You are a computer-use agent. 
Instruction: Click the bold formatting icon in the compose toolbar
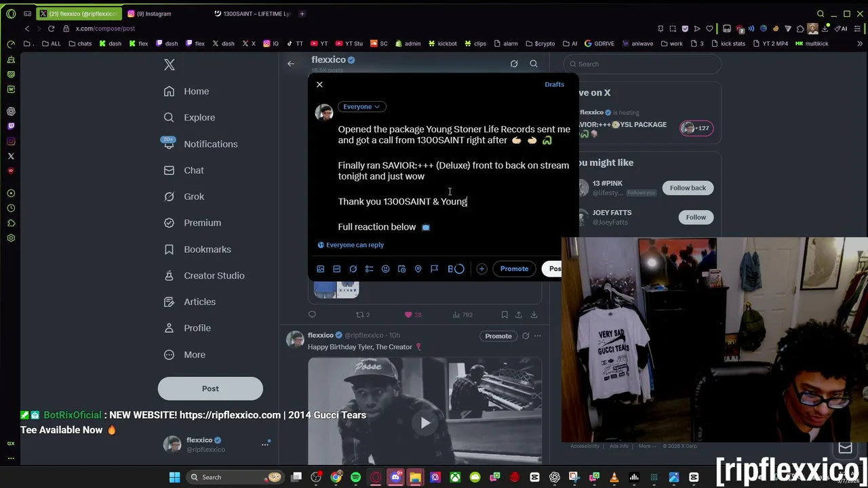click(x=450, y=269)
